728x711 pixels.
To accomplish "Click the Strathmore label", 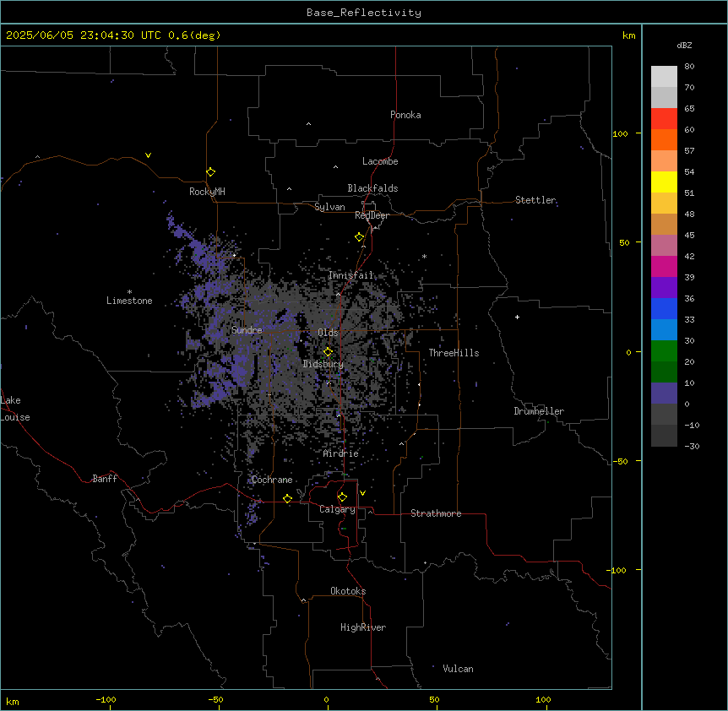I will tap(436, 513).
